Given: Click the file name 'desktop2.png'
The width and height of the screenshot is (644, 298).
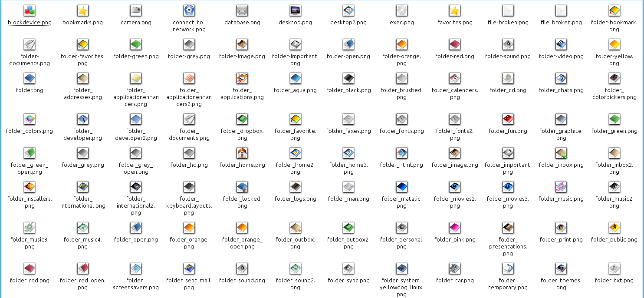Looking at the screenshot, I should click(x=348, y=23).
